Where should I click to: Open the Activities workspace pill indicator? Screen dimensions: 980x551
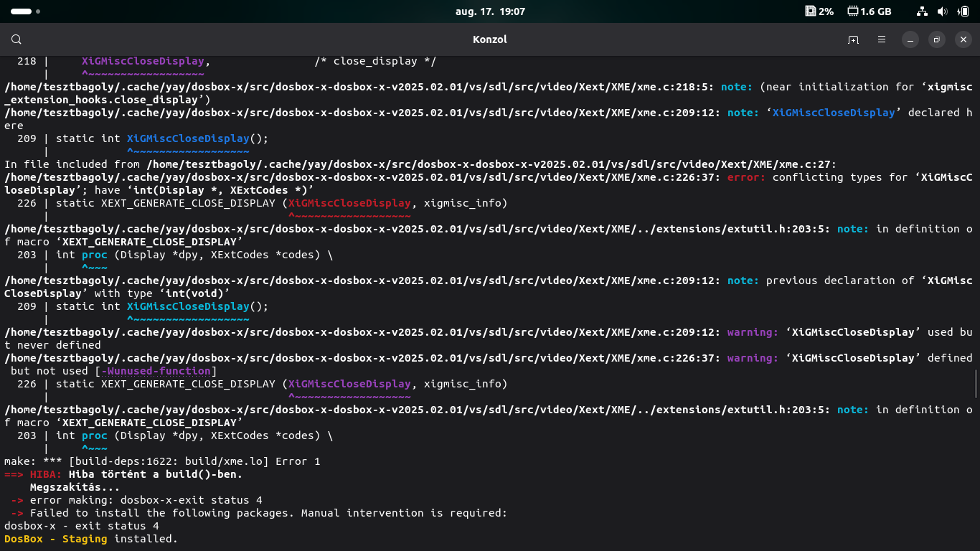[x=21, y=11]
